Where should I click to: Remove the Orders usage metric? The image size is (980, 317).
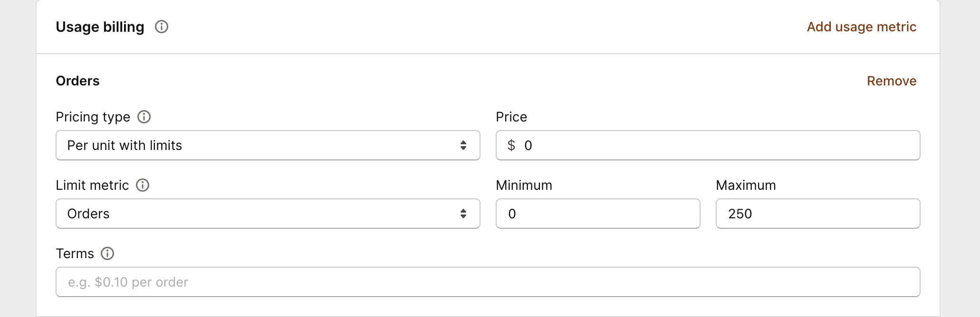point(891,81)
